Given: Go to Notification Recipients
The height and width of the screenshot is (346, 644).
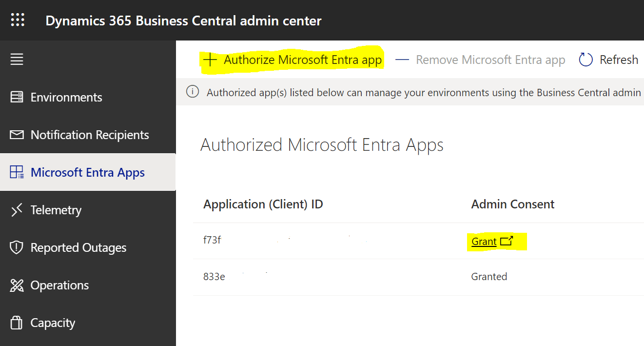Looking at the screenshot, I should (x=90, y=135).
